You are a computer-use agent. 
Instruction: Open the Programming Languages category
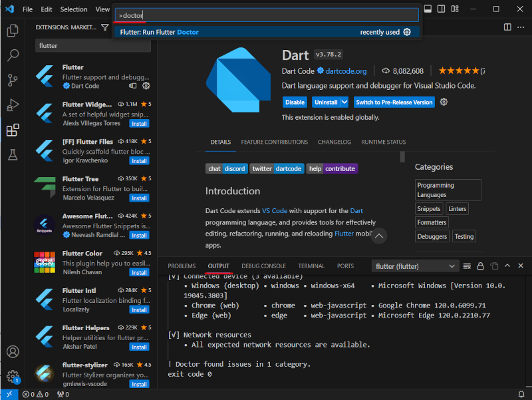(448, 190)
